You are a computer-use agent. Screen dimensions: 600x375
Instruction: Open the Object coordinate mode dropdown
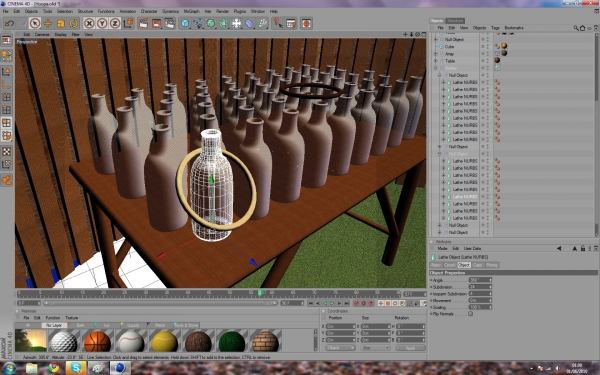click(340, 348)
